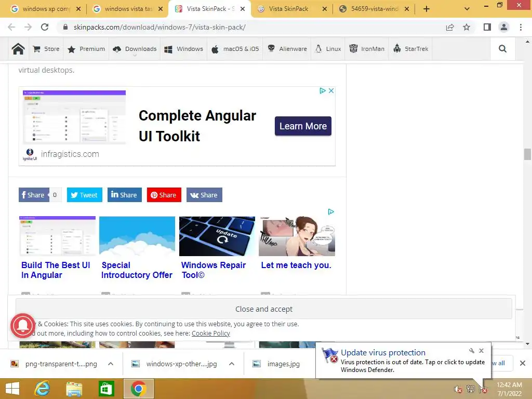Click AdChoices icon above native ads
The width and height of the screenshot is (532, 399).
pos(331,212)
